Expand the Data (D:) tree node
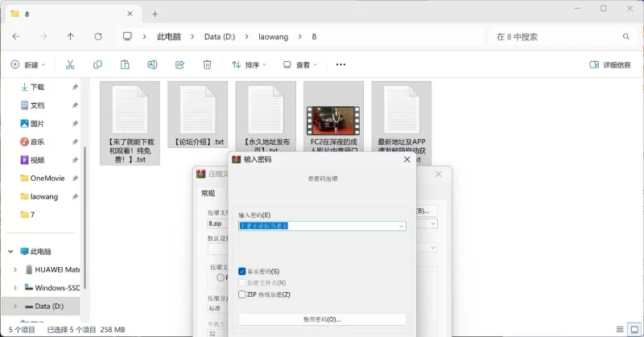644x337 pixels. 16,306
